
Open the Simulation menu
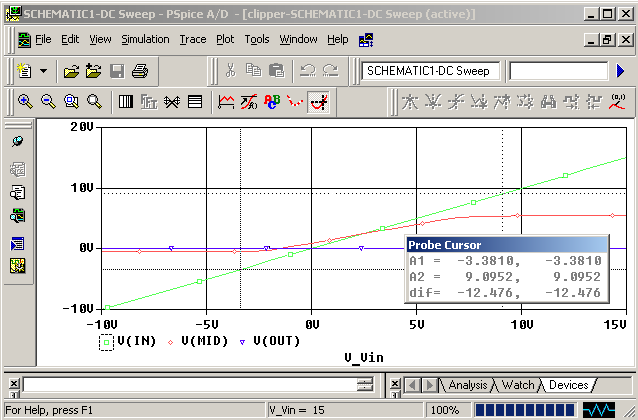tap(145, 39)
